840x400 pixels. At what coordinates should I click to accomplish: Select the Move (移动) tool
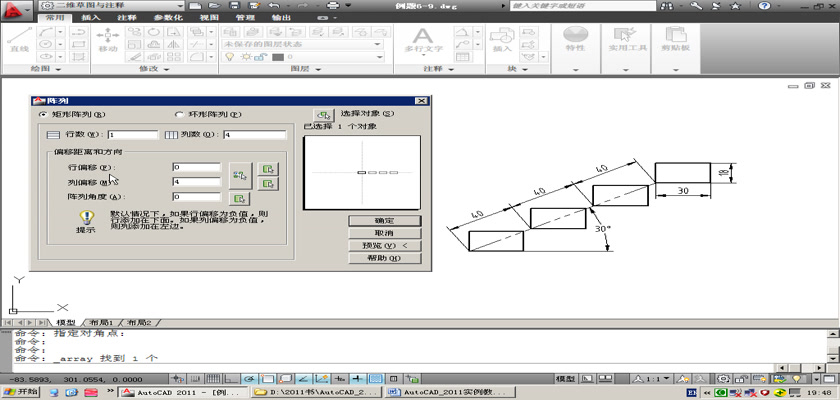pyautogui.click(x=108, y=41)
